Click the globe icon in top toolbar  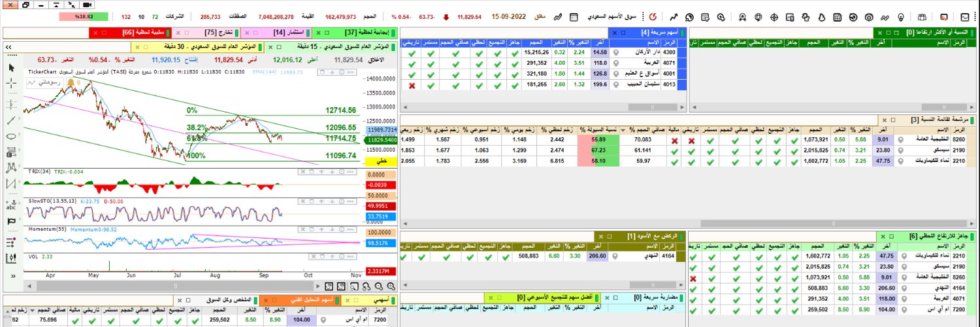pyautogui.click(x=759, y=17)
